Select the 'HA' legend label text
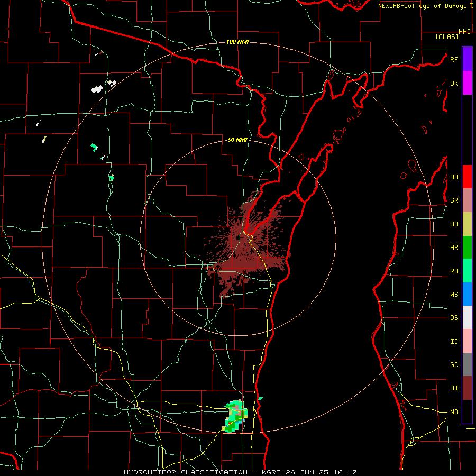 (454, 177)
